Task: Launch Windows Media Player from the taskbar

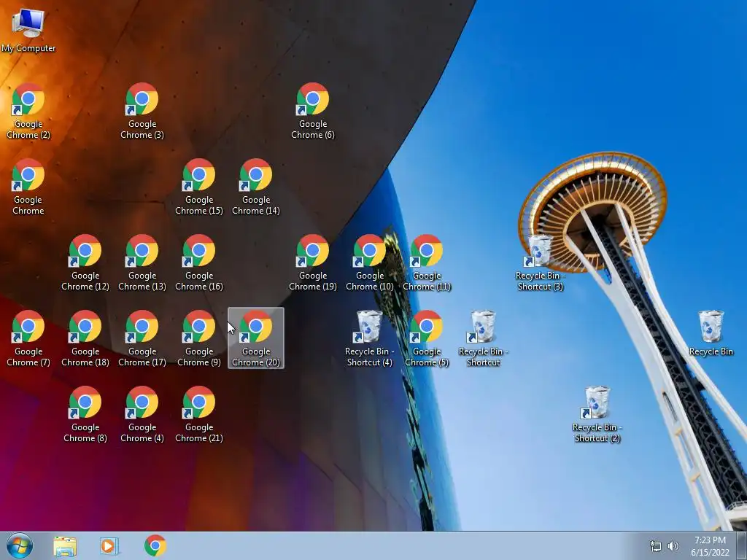Action: point(109,546)
